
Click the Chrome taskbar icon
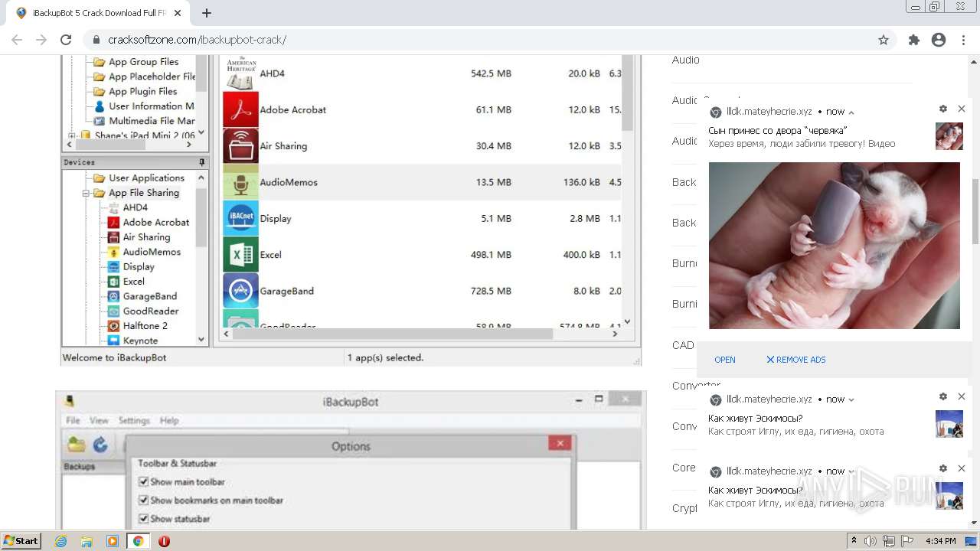[x=138, y=541]
